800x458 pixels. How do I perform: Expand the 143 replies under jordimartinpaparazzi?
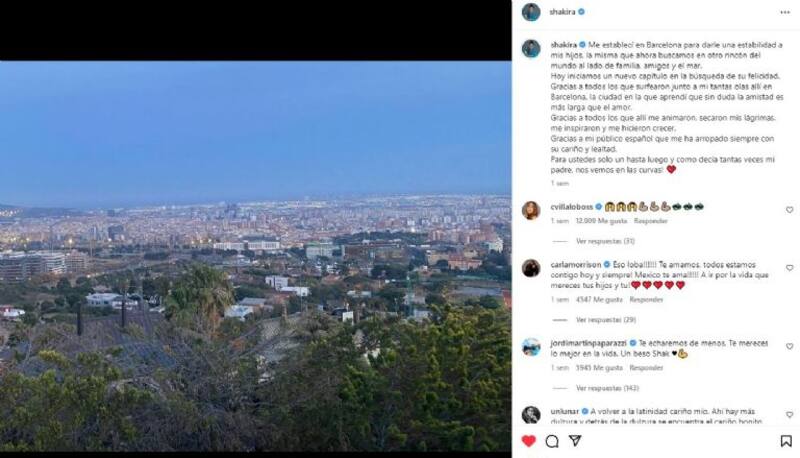(606, 388)
